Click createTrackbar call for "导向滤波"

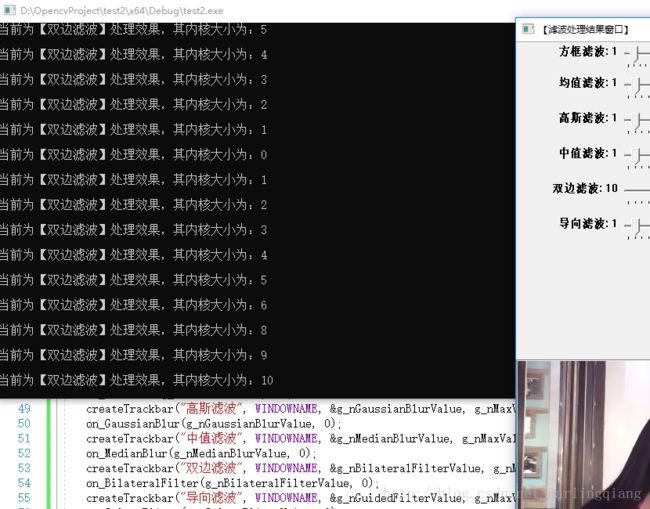(x=301, y=498)
